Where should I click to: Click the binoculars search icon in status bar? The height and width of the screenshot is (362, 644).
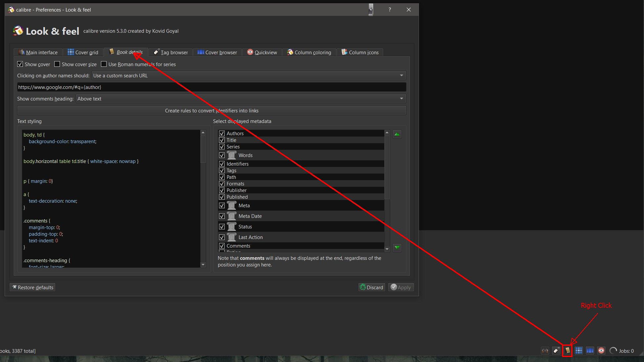coord(545,351)
